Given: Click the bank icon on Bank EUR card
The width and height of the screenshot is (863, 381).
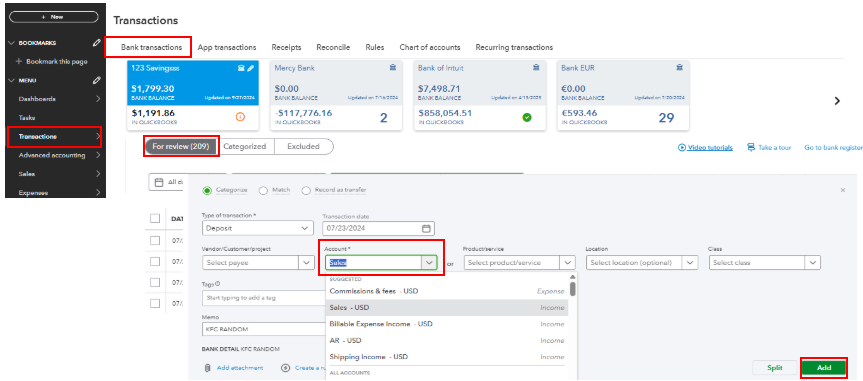Looking at the screenshot, I should point(680,68).
